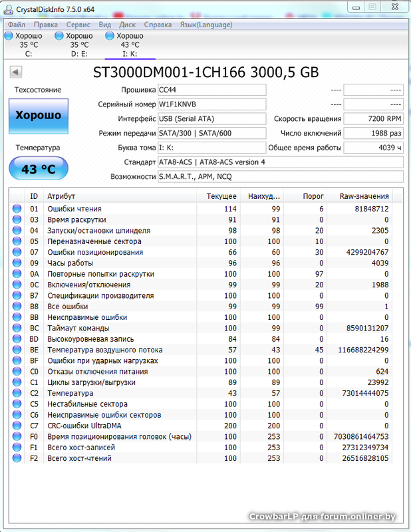This screenshot has width=411, height=532.
Task: Open the Диск menu
Action: 127,25
